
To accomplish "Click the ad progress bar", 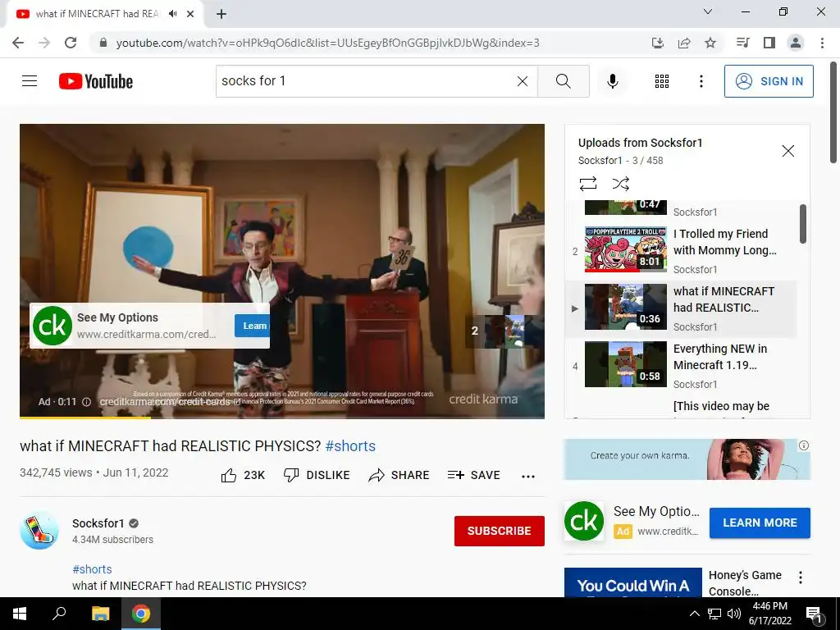I will tap(282, 418).
